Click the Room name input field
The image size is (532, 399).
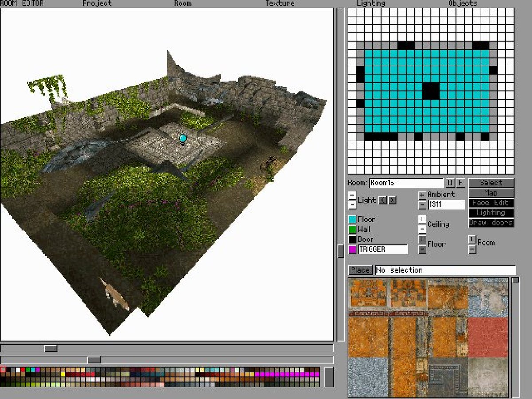(406, 183)
